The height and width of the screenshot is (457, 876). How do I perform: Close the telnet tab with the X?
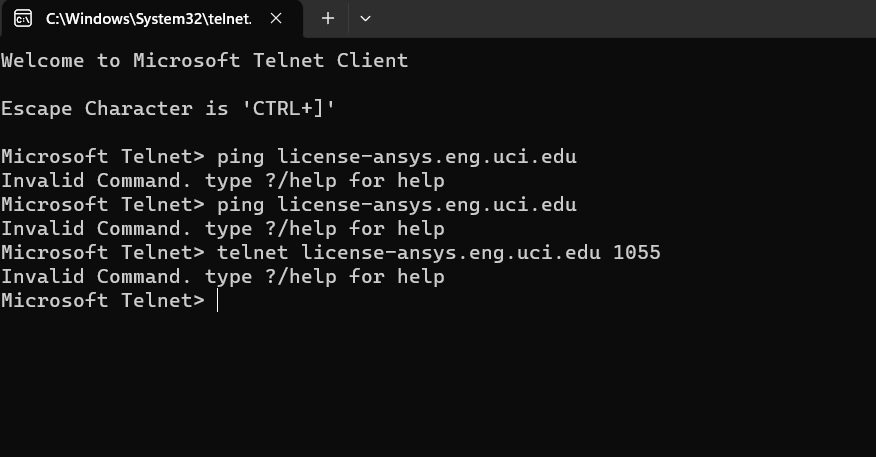[276, 18]
